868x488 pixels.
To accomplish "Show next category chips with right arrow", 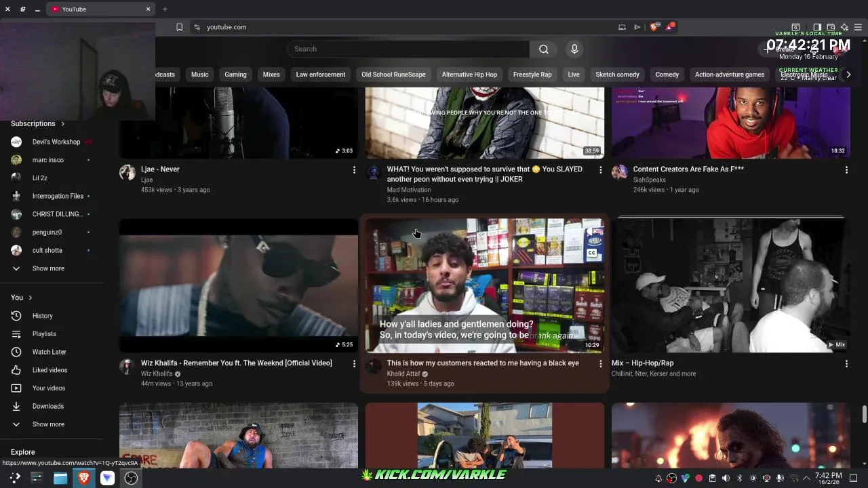I will (848, 75).
